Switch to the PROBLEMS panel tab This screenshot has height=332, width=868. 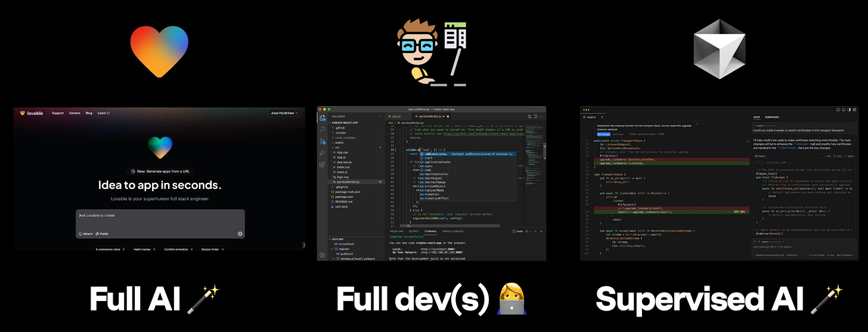(396, 231)
